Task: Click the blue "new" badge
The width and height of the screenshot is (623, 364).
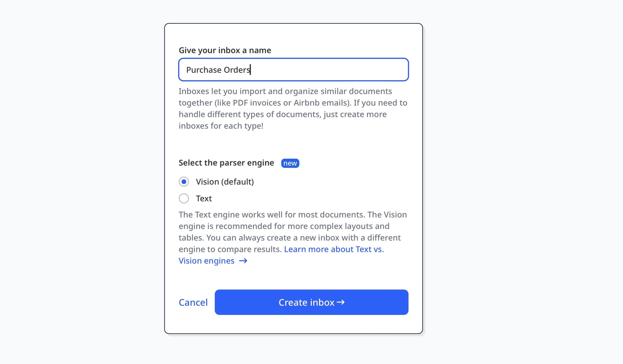Action: tap(290, 163)
